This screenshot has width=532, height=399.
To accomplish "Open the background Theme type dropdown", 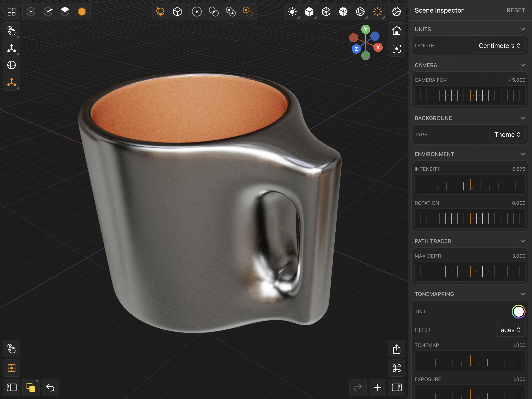I will pyautogui.click(x=507, y=135).
